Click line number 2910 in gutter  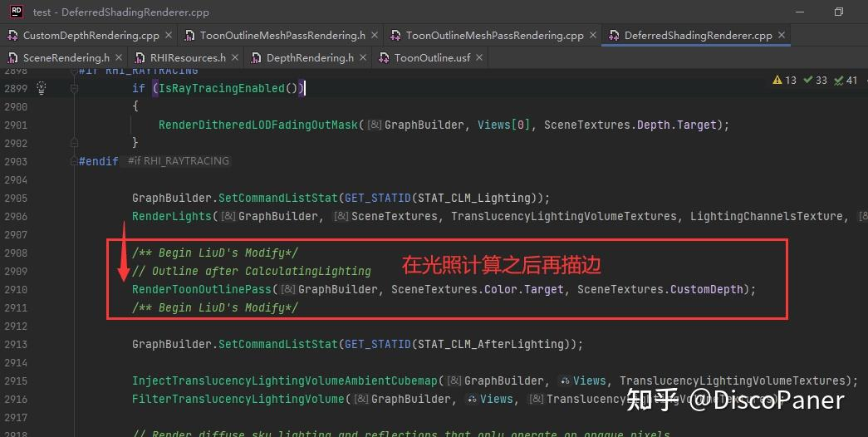click(16, 290)
